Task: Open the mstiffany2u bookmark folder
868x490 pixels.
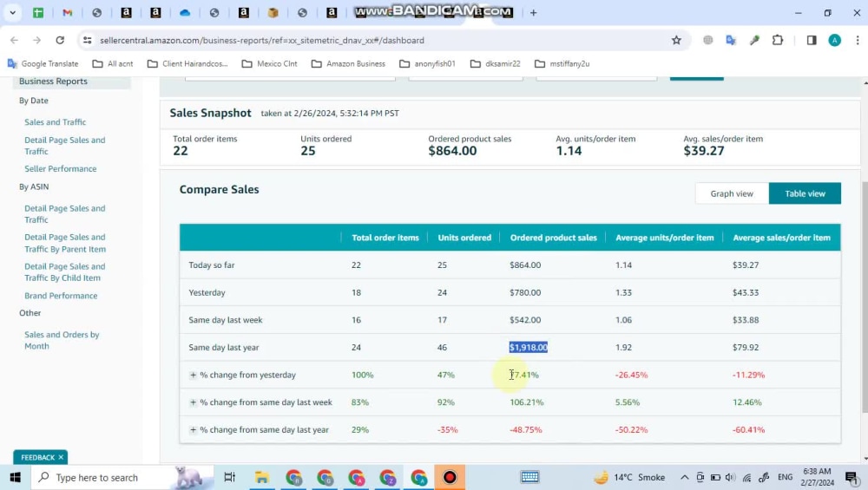Action: [x=562, y=63]
